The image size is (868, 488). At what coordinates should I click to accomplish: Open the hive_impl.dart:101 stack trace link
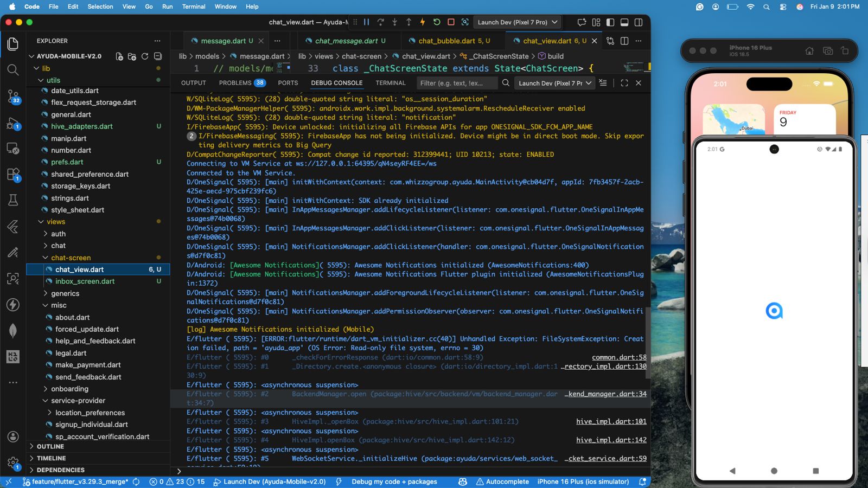611,421
